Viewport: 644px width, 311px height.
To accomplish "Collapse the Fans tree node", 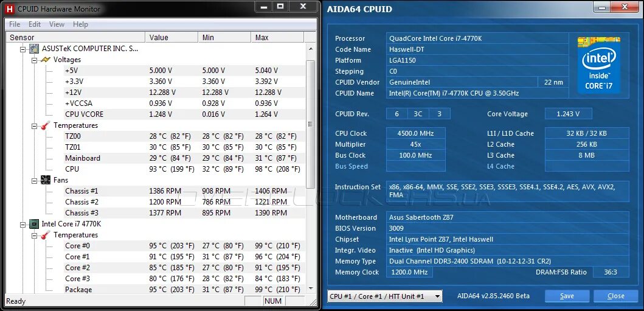I will point(35,180).
